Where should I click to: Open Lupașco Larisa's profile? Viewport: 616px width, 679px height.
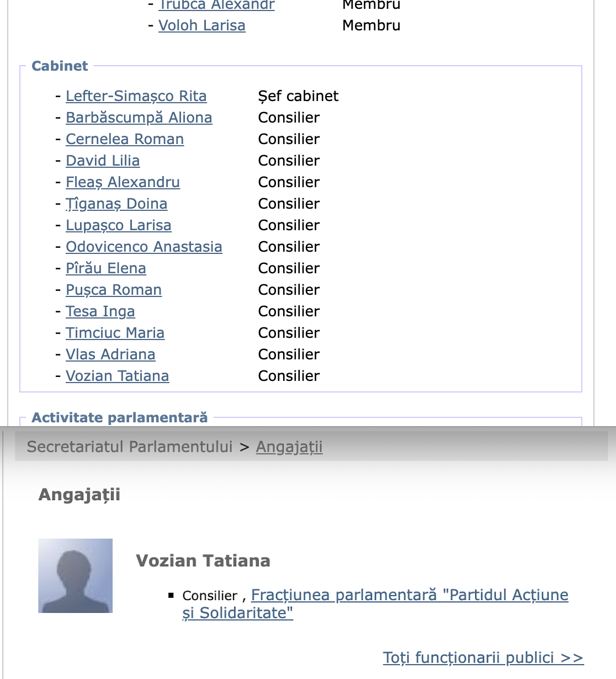[x=118, y=225]
